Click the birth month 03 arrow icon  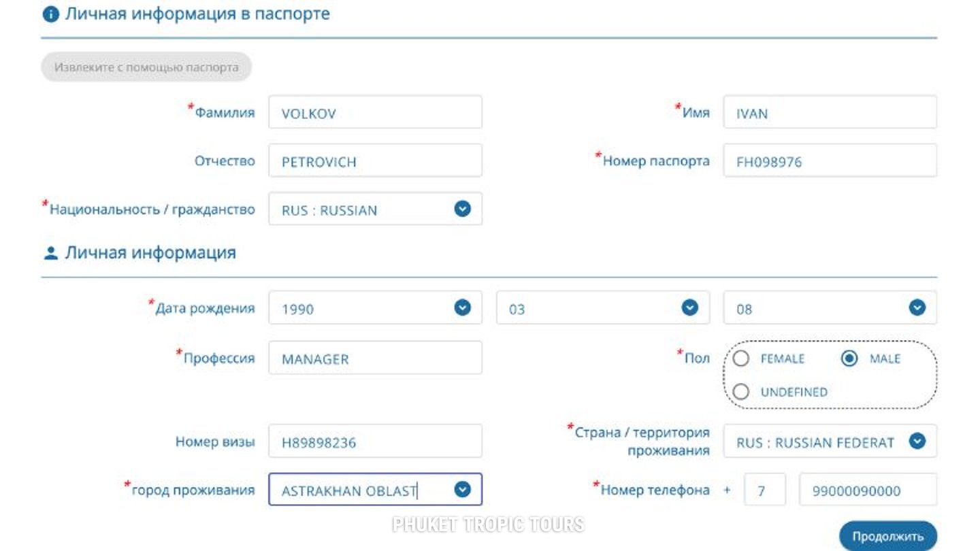point(690,308)
